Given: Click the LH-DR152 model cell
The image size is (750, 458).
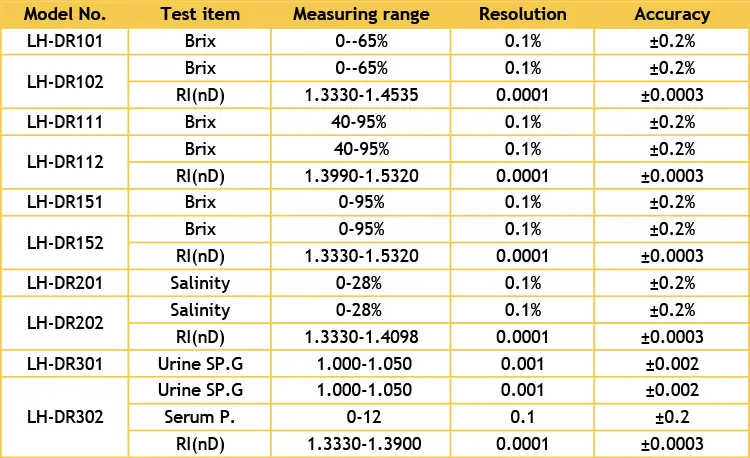Looking at the screenshot, I should tap(64, 243).
